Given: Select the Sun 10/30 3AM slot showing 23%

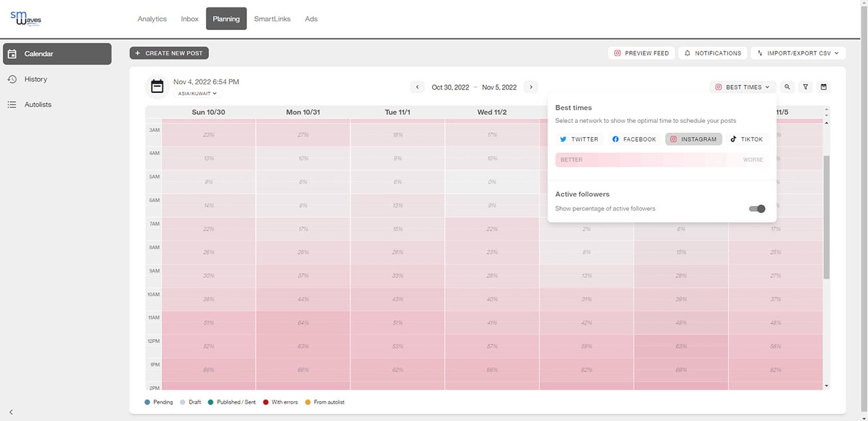Looking at the screenshot, I should [208, 135].
